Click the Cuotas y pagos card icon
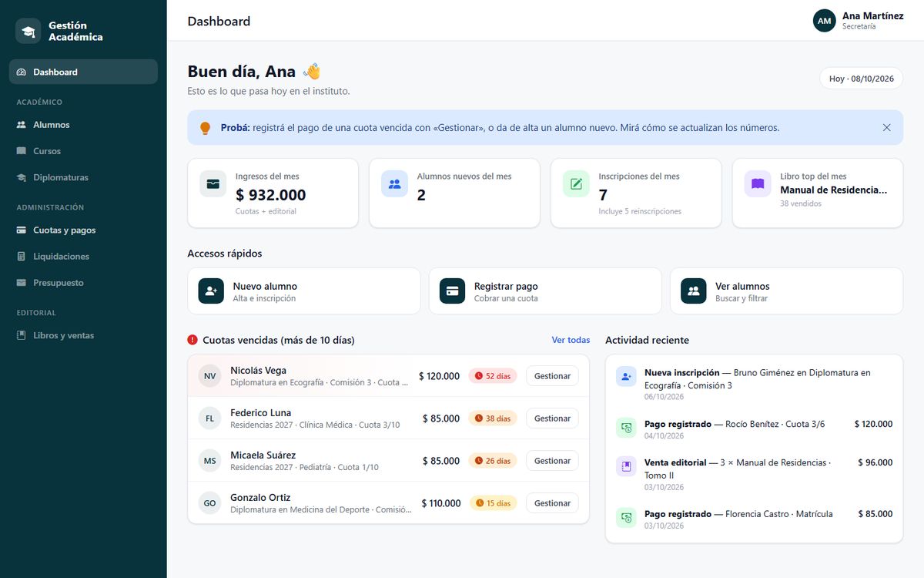Viewport: 924px width, 578px height. pyautogui.click(x=22, y=230)
